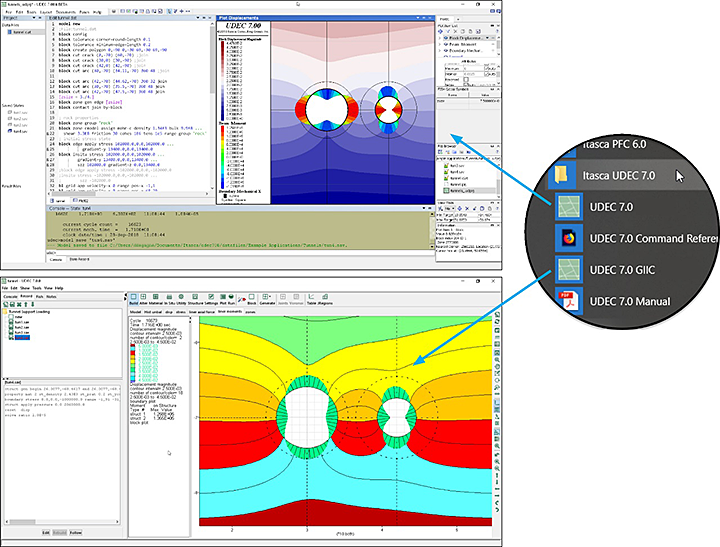720x547 pixels.
Task: Move record up with green up arrow
Action: (26, 305)
